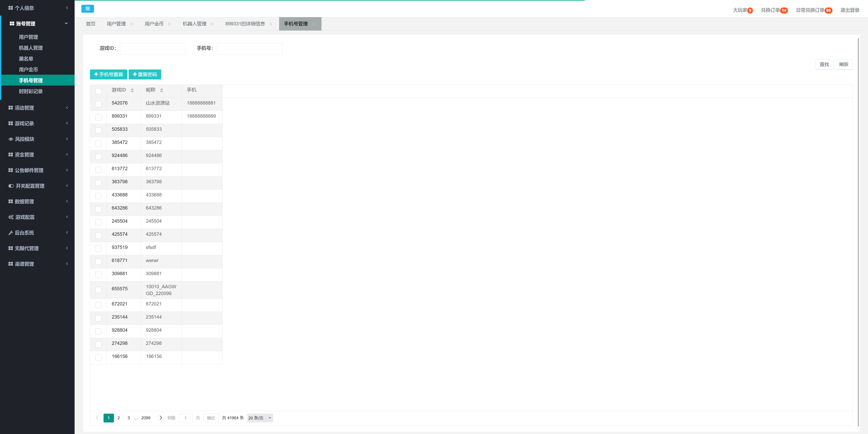Viewport: 868px width, 434px height.
Task: Expand the 数据管理 section chevron
Action: [x=67, y=201]
